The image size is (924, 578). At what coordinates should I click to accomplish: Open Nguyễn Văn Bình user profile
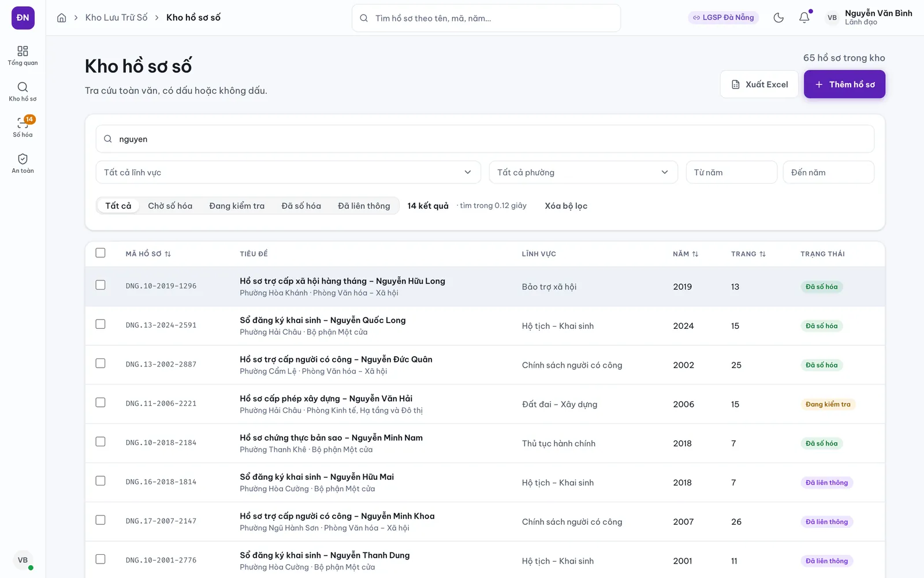pos(869,18)
